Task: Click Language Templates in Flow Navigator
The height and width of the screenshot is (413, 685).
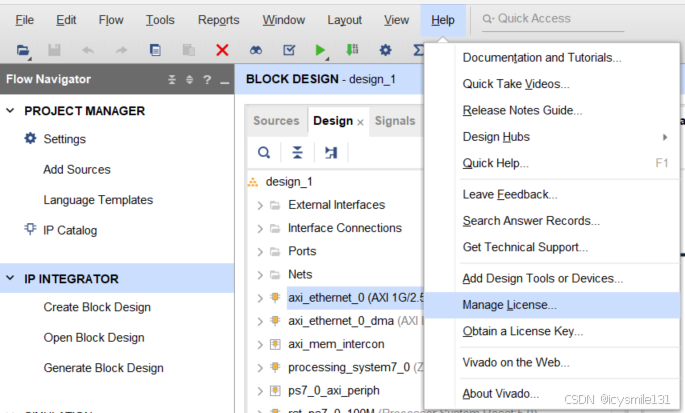Action: (x=98, y=200)
